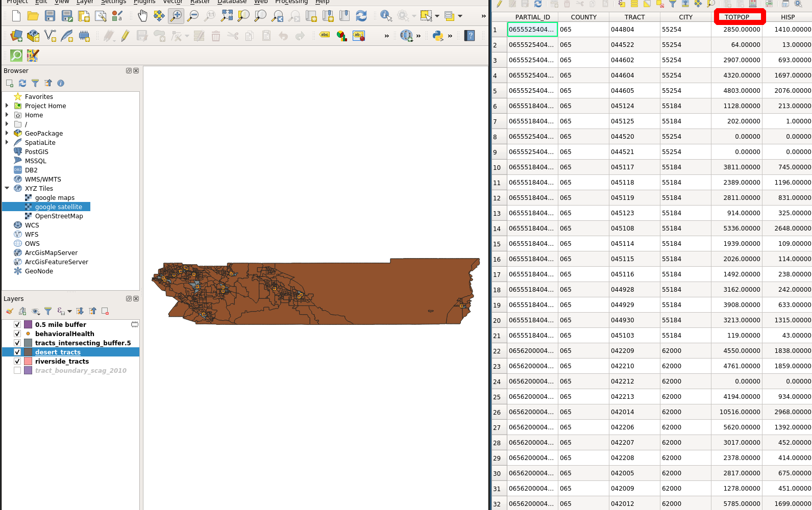Open the Python console icon
The image size is (812, 510).
click(437, 36)
